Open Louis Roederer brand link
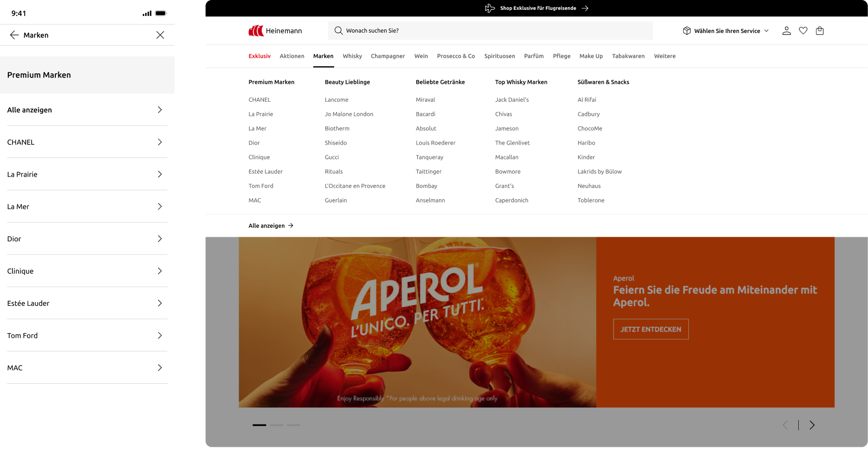This screenshot has width=868, height=471. tap(435, 143)
